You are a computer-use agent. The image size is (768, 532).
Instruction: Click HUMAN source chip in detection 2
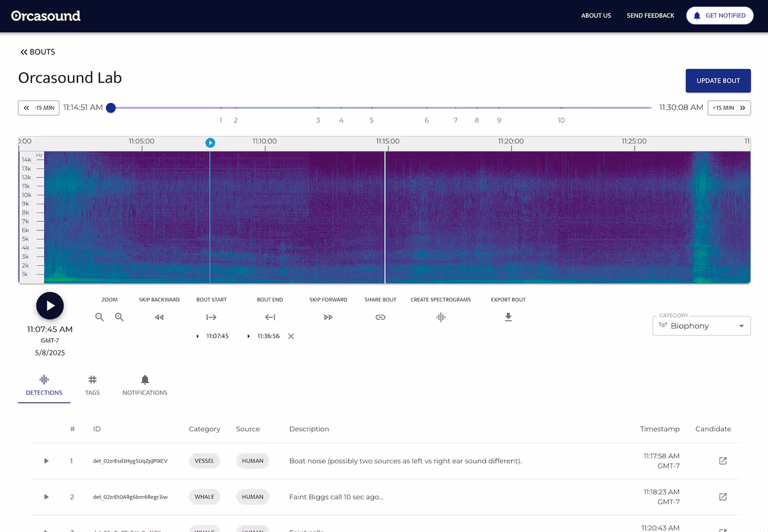pos(253,497)
